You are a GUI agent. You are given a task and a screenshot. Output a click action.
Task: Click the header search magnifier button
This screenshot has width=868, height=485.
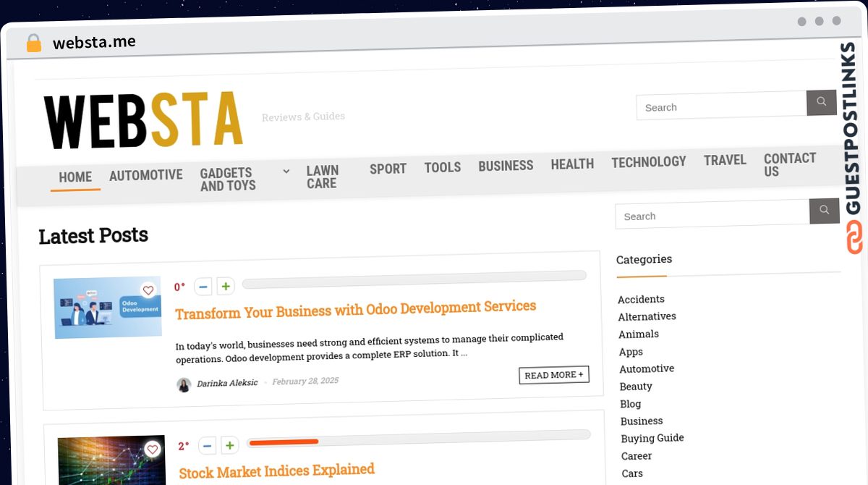pyautogui.click(x=821, y=102)
